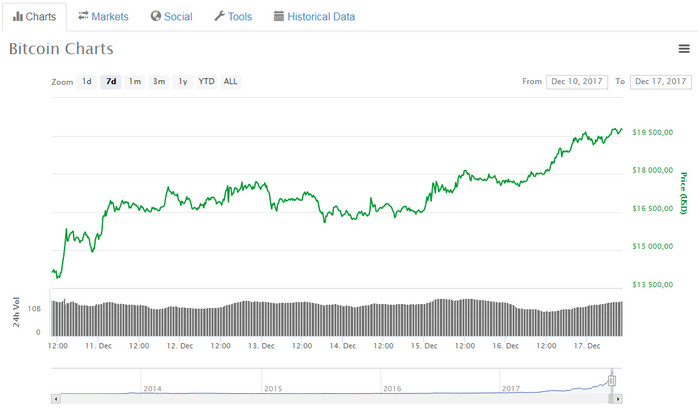Viewport: 700px width, 411px height.
Task: Select the 7d zoom range
Action: click(110, 81)
